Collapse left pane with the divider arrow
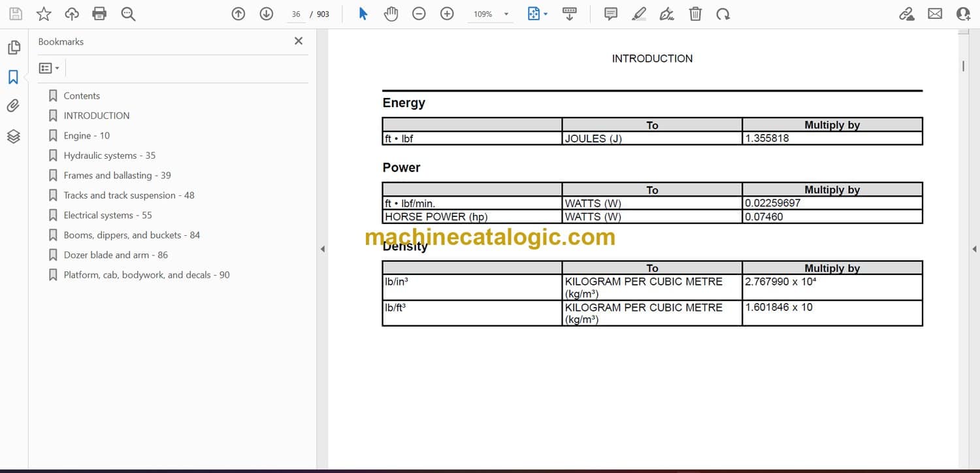The height and width of the screenshot is (473, 980). pyautogui.click(x=322, y=249)
